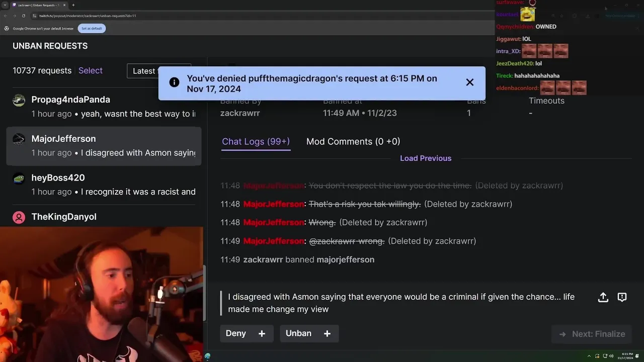Screen dimensions: 644x362
Task: Click the info icon in the notification
Action: point(174,82)
